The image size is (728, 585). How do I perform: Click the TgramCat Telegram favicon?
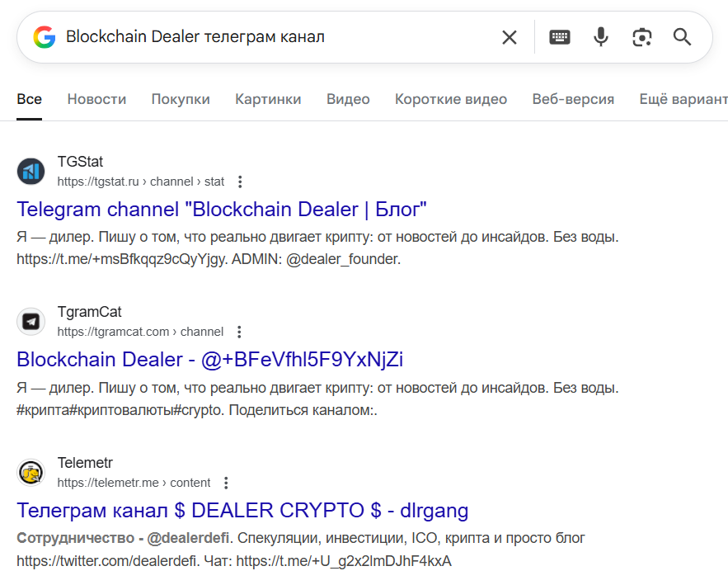coord(31,321)
